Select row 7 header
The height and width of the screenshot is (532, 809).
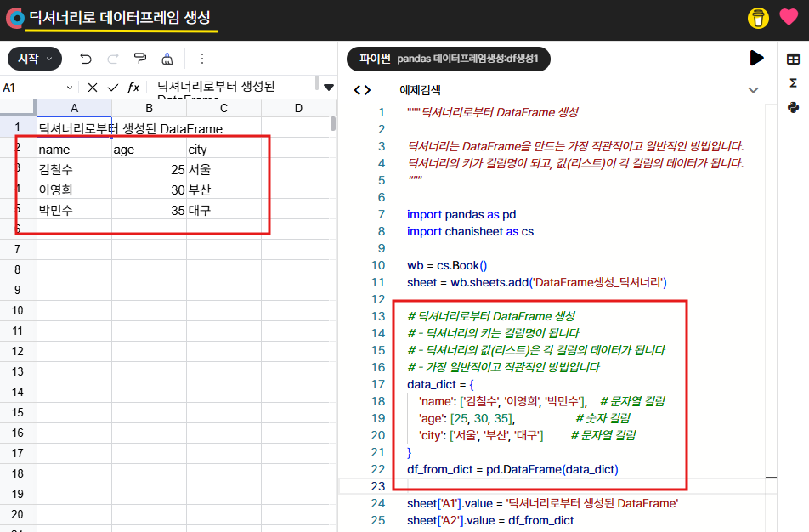[x=18, y=249]
